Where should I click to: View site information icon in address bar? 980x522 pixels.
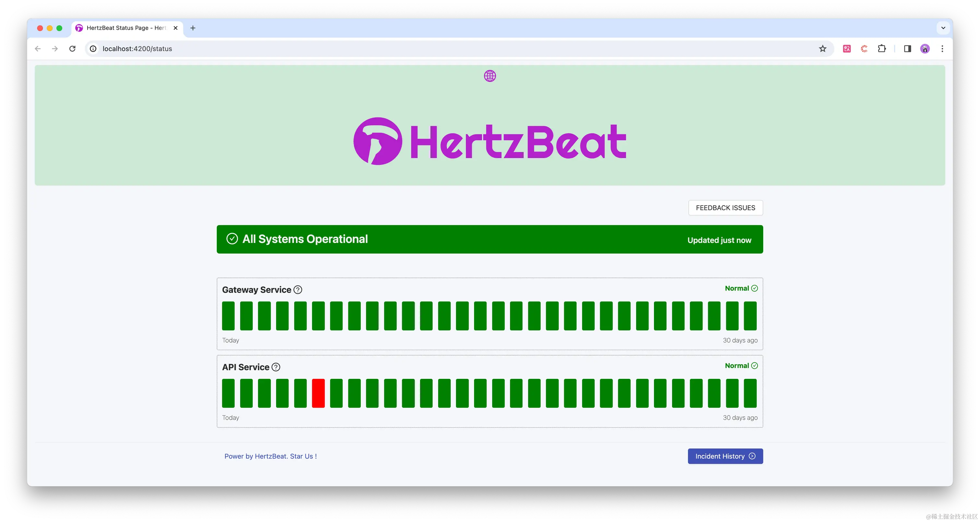(x=93, y=49)
